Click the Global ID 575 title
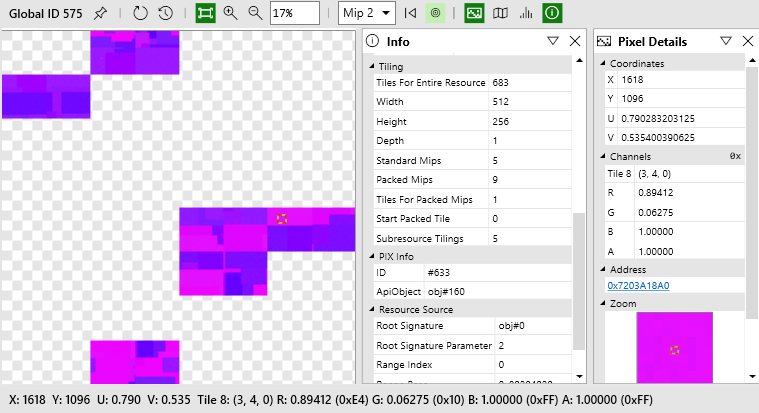The height and width of the screenshot is (413, 759). [x=46, y=14]
